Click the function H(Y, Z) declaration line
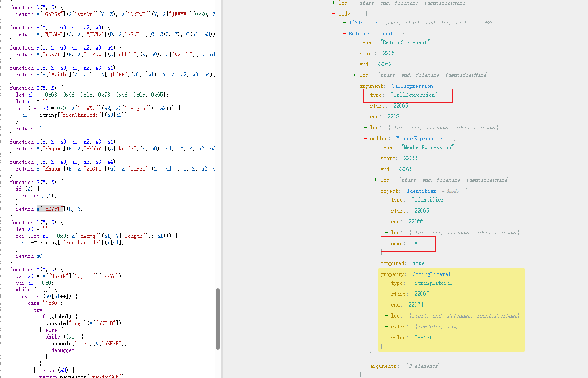This screenshot has width=588, height=378. pos(37,88)
